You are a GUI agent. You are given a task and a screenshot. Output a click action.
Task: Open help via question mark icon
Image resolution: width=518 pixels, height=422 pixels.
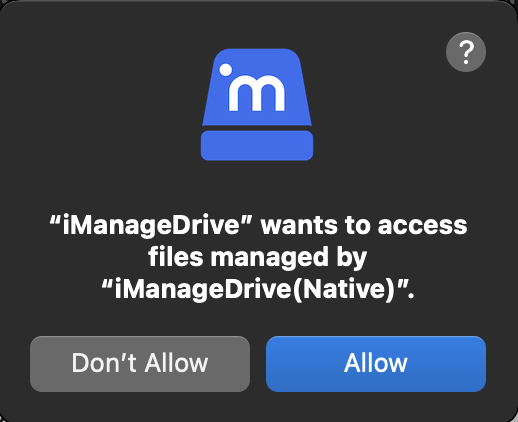(466, 52)
